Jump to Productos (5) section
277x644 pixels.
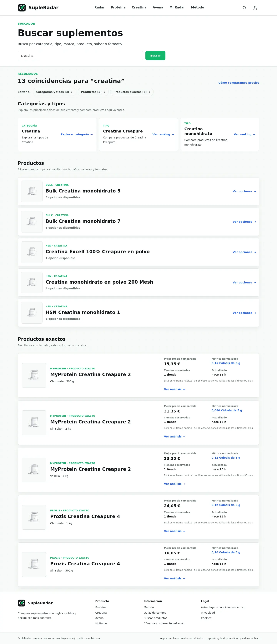point(93,92)
